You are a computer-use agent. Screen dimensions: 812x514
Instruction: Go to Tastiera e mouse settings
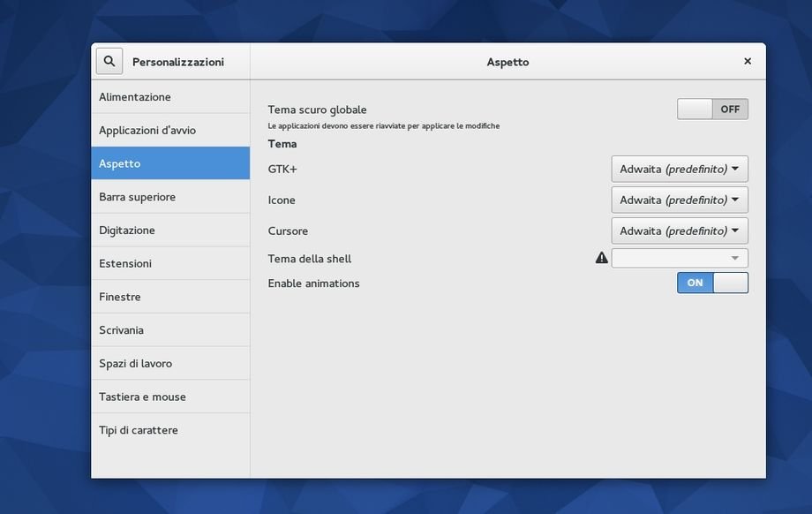pos(170,397)
